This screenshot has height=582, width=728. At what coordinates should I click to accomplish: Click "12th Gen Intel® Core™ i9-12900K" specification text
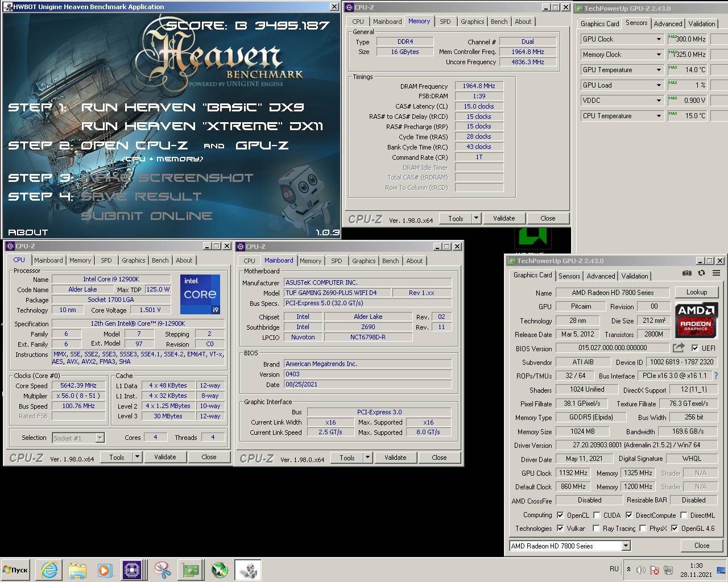coord(138,323)
